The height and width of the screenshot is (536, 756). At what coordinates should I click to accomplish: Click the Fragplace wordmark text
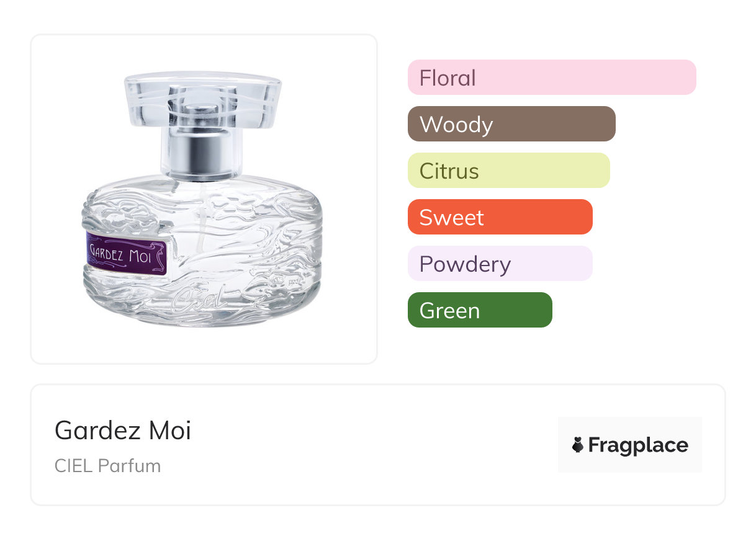638,445
